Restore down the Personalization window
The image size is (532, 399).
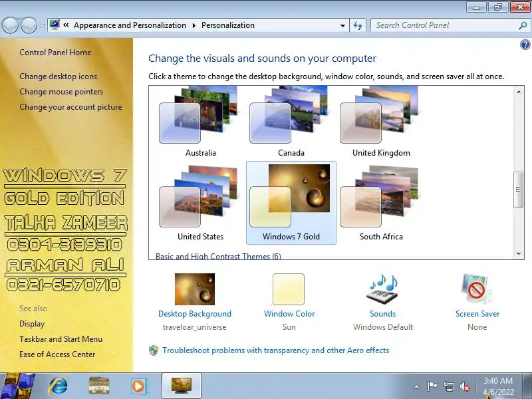(x=497, y=7)
